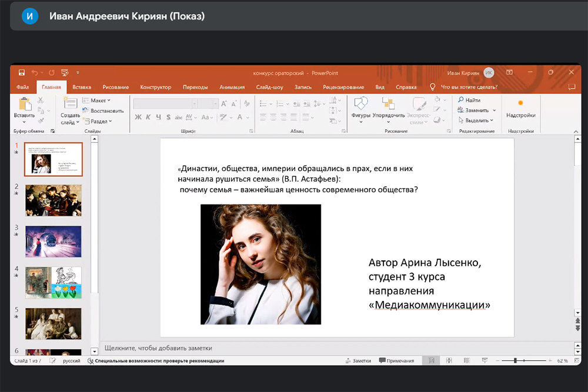Switch to slide sorter view in status bar

click(x=449, y=360)
